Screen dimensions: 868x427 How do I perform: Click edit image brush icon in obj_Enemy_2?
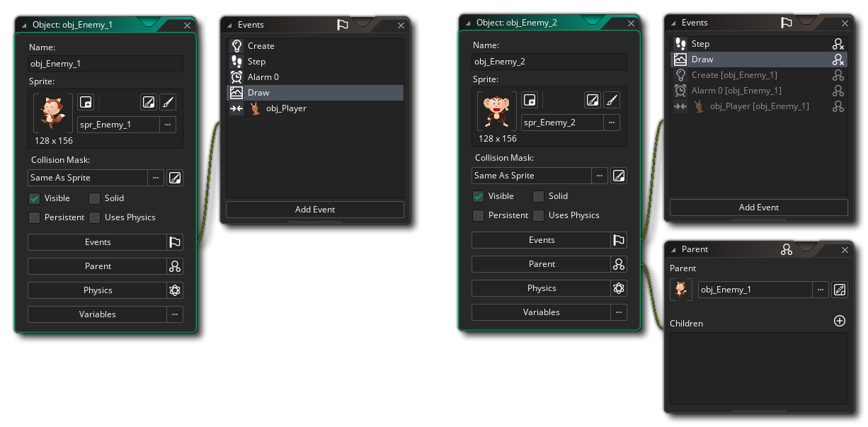[612, 101]
